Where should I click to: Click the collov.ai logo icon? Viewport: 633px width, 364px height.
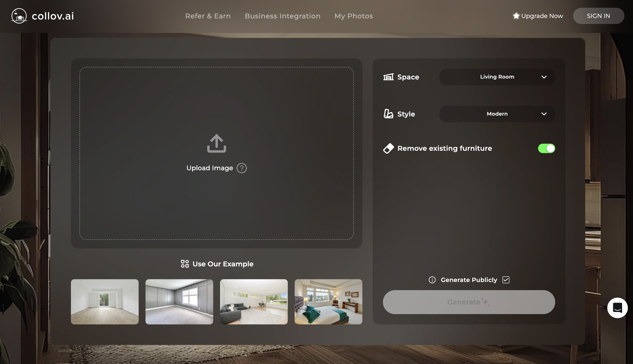point(19,16)
